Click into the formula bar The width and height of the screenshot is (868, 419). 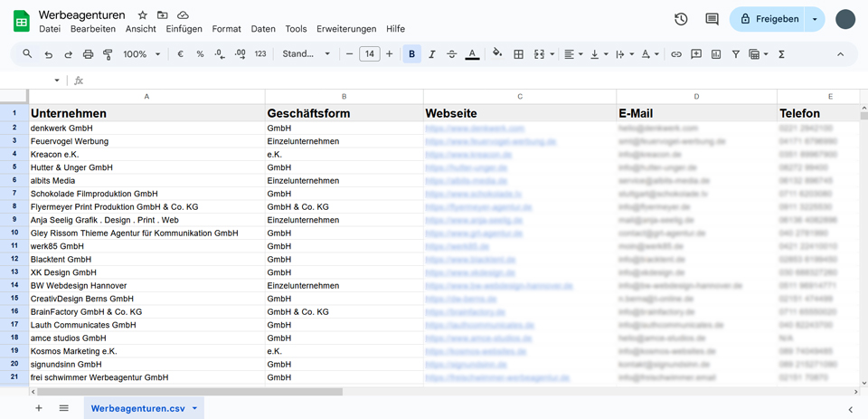click(x=476, y=81)
